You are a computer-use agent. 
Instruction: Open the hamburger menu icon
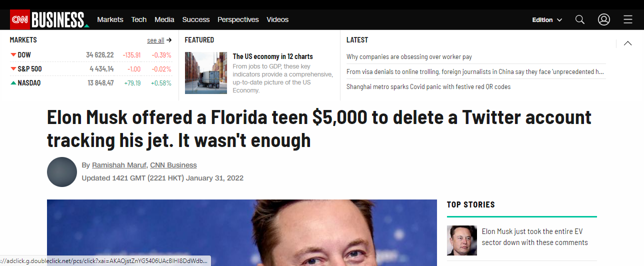point(628,19)
